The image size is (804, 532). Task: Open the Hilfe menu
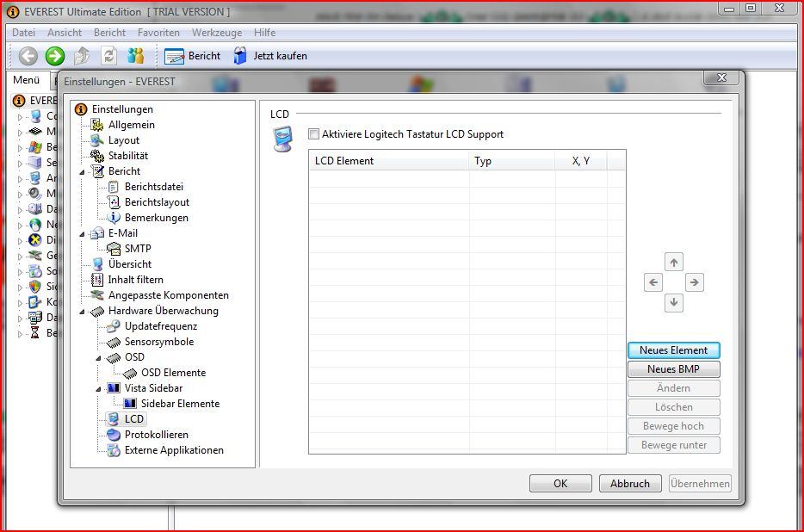click(264, 33)
